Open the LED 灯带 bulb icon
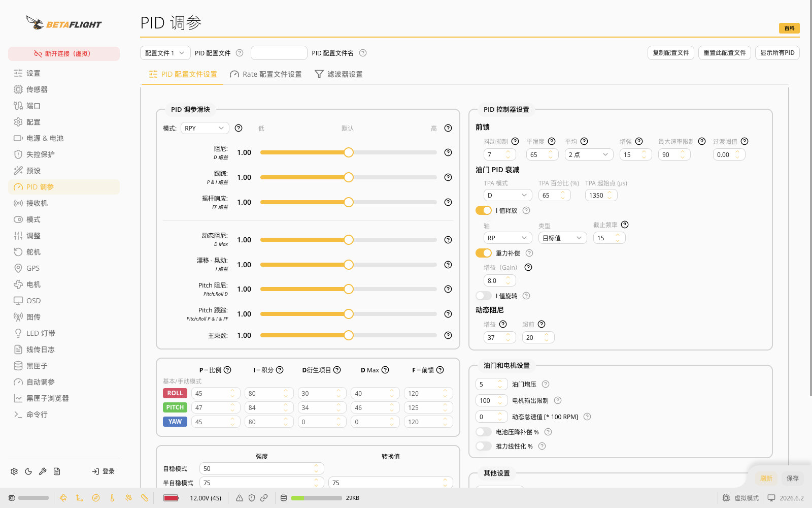The height and width of the screenshot is (508, 812). 18,333
